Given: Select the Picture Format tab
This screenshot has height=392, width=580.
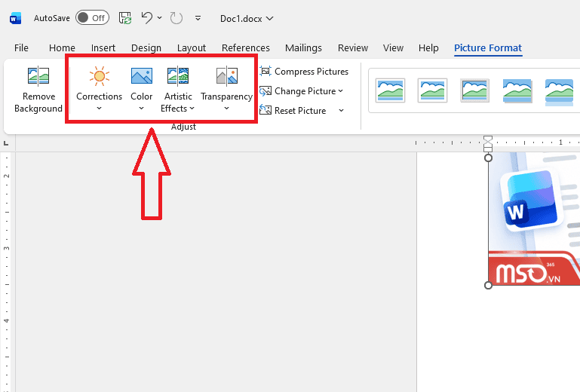Looking at the screenshot, I should click(488, 47).
